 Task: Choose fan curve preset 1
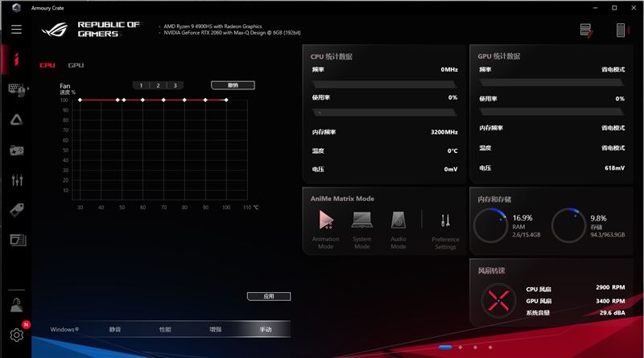click(x=141, y=85)
